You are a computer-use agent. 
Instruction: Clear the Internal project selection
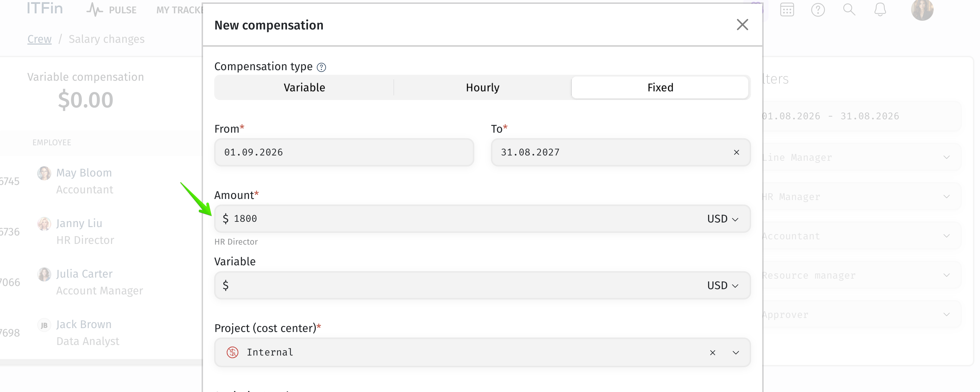tap(713, 352)
